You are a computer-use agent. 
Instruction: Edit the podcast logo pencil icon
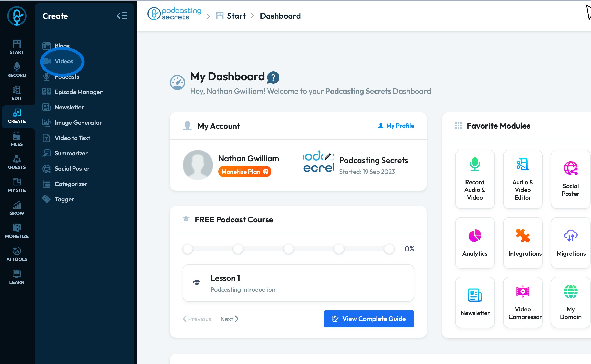[328, 156]
